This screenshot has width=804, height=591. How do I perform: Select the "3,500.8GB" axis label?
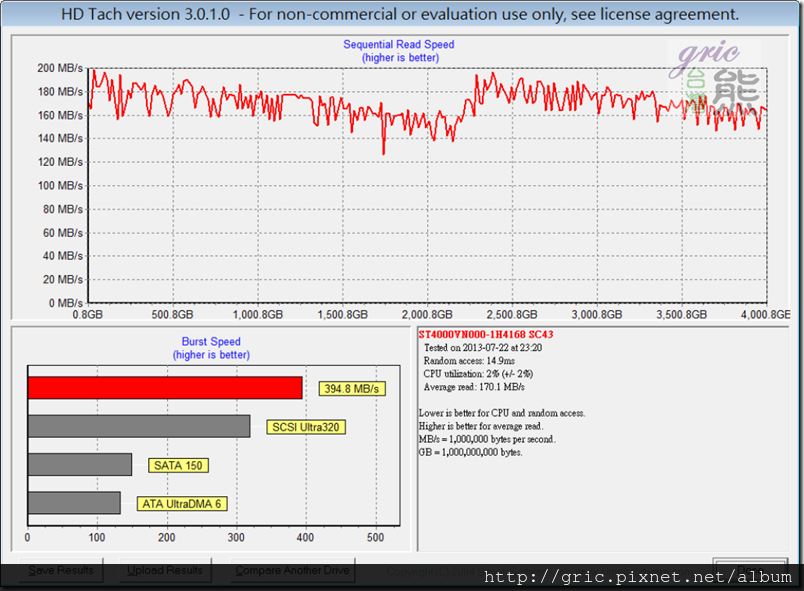point(681,314)
